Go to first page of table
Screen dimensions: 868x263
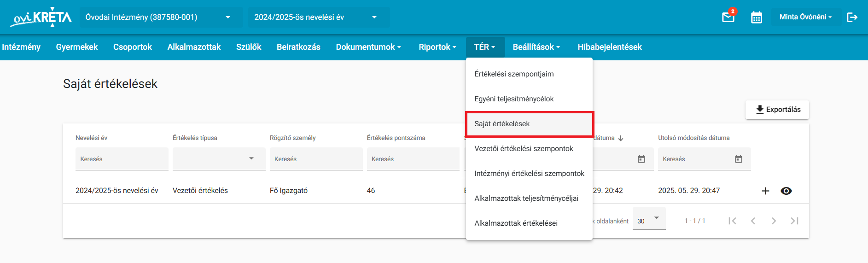[x=733, y=221]
